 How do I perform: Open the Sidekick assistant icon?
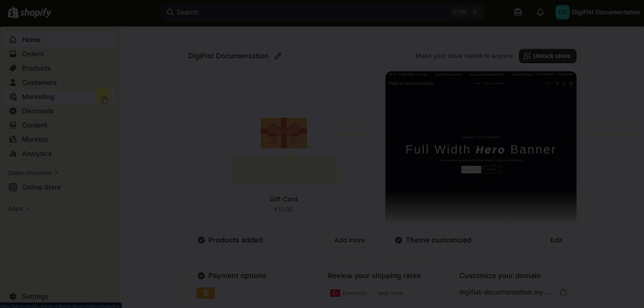point(518,13)
